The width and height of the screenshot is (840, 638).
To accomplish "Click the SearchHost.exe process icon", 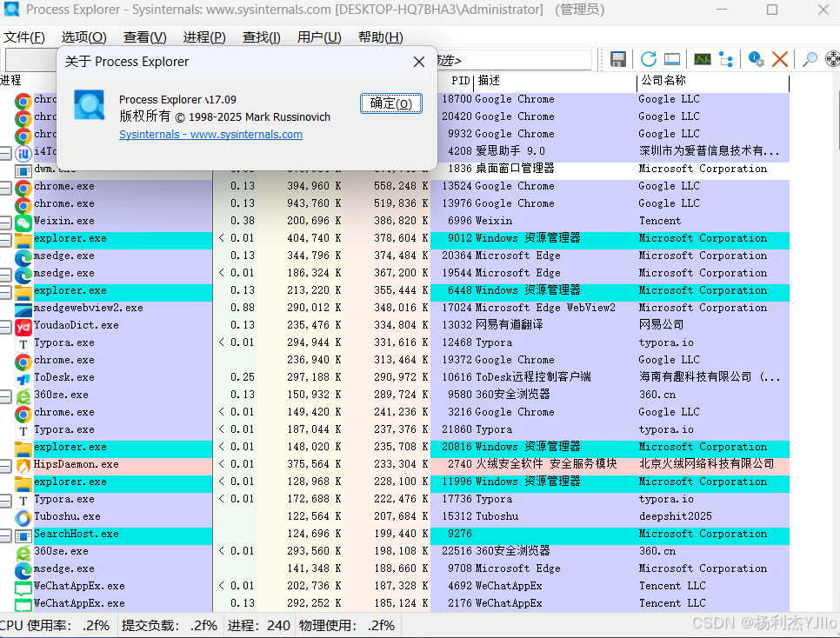I will 23,535.
